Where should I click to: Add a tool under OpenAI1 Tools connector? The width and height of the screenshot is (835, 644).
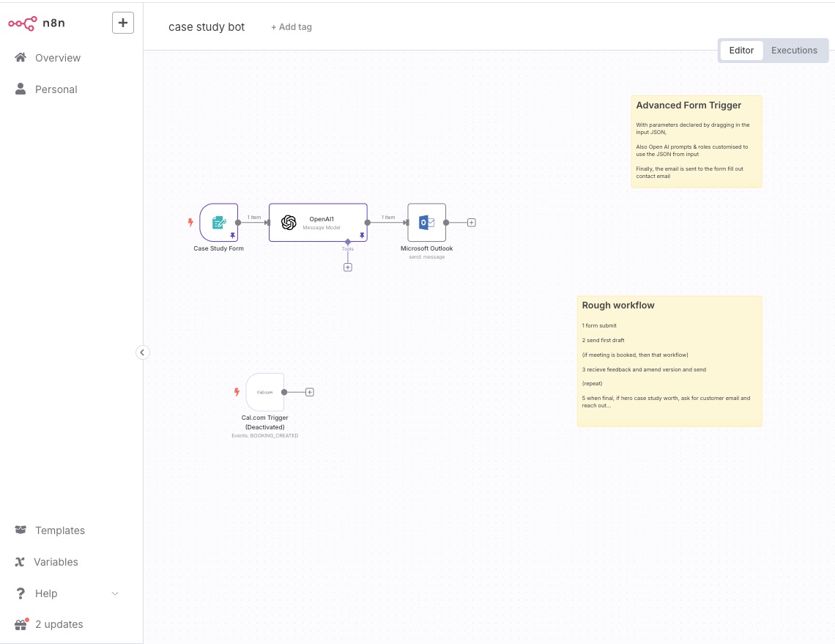point(348,267)
